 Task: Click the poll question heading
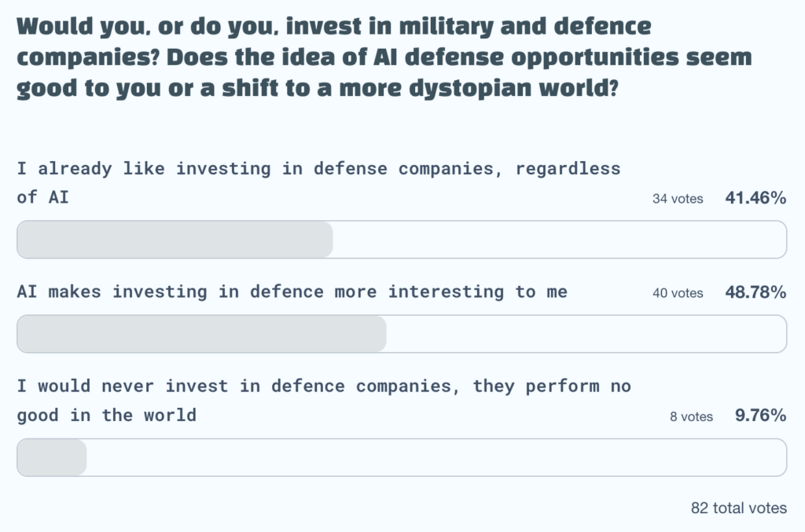(x=384, y=57)
